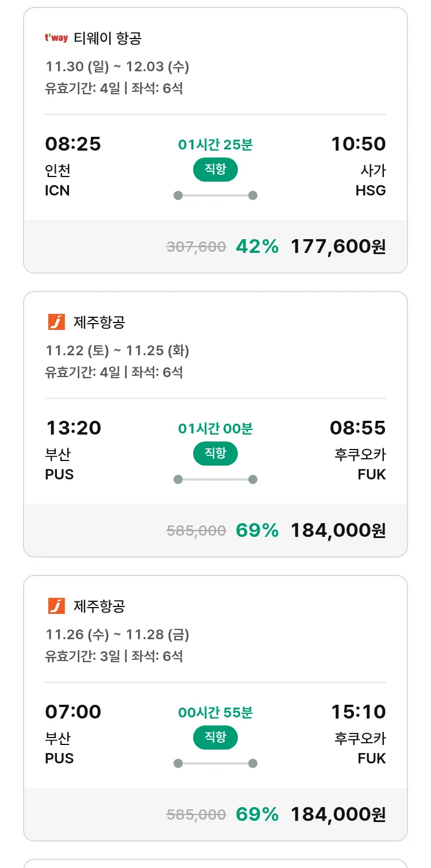Tap the 08:25 Incheon departure time
This screenshot has width=431, height=868.
pos(73,144)
